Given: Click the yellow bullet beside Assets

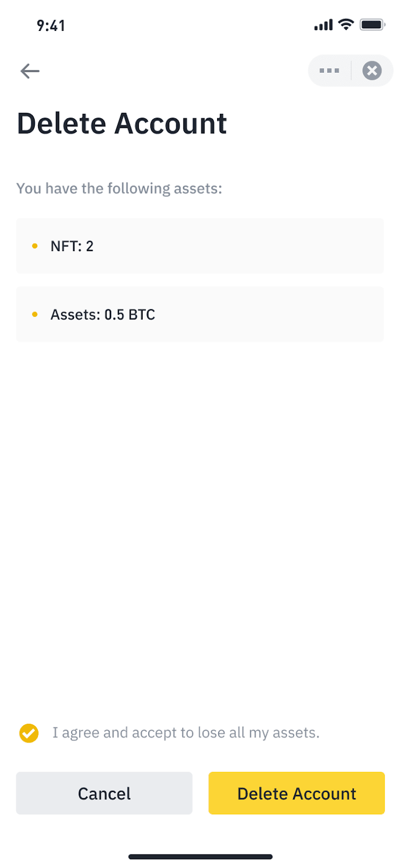Looking at the screenshot, I should (x=35, y=315).
